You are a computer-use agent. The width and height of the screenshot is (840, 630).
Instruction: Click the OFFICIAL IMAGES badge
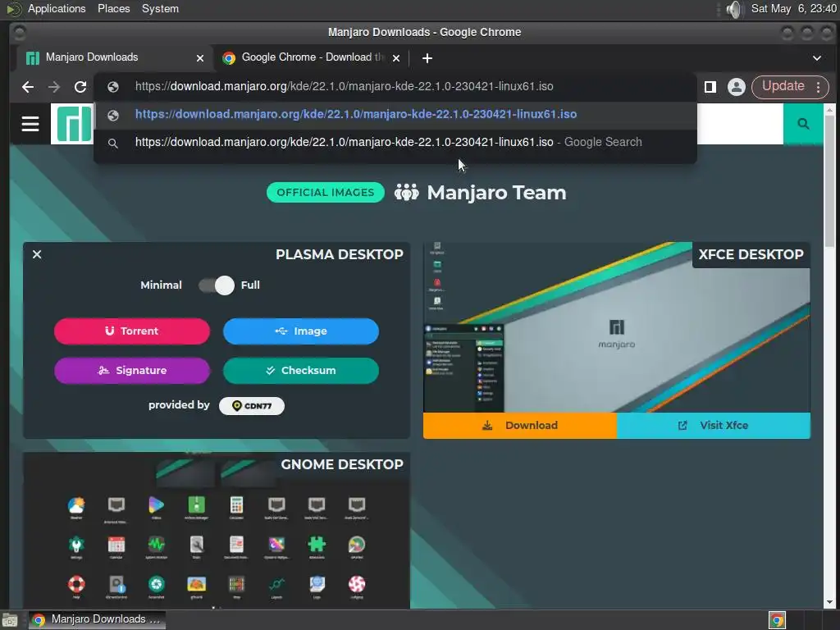(x=326, y=192)
